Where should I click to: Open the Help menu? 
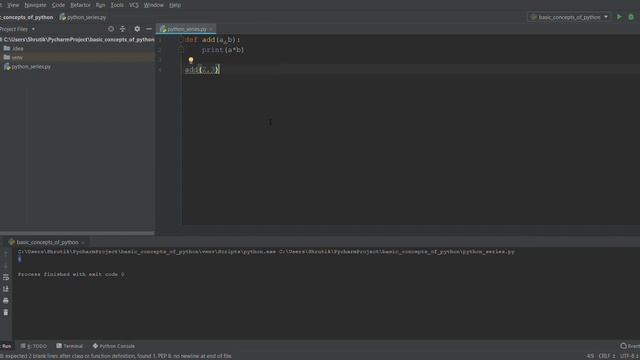175,5
